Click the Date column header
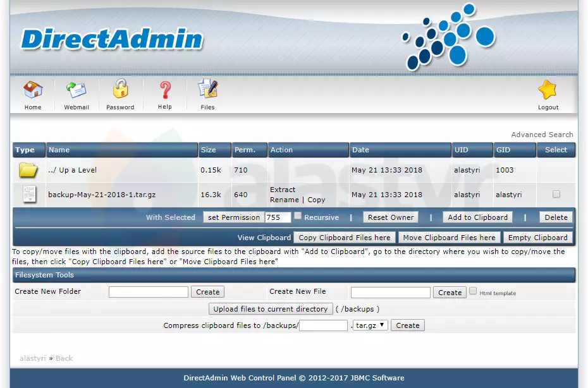 (x=362, y=150)
